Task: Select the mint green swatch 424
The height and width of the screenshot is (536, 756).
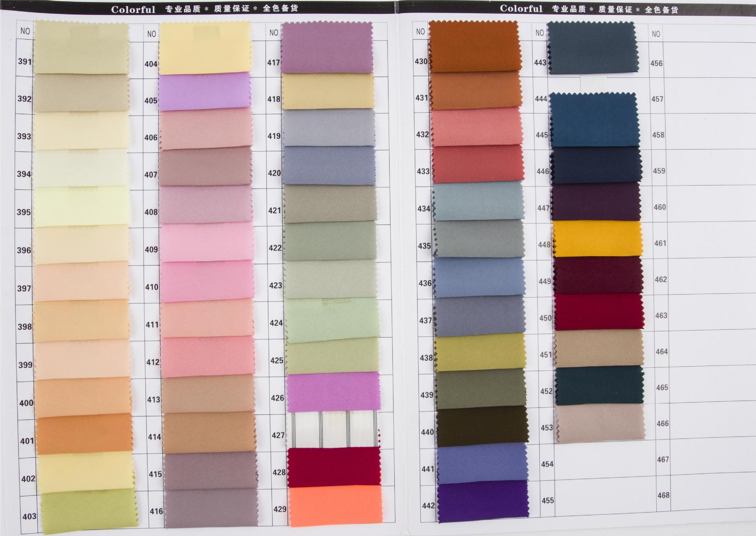Action: coord(332,320)
